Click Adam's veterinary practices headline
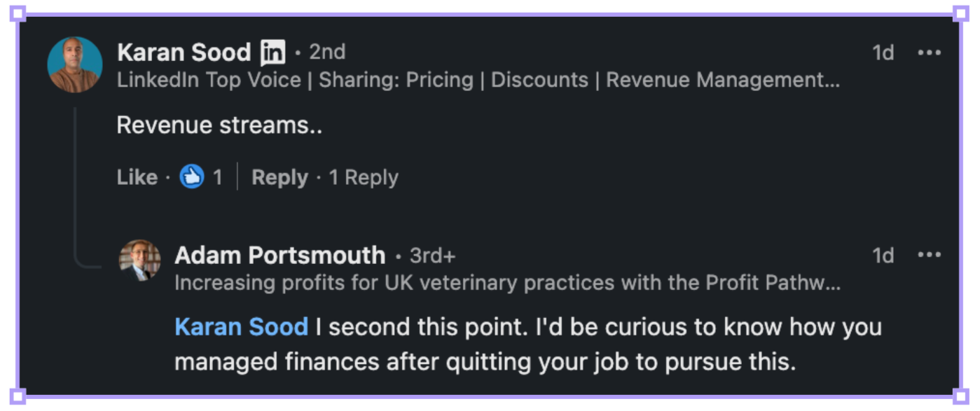This screenshot has width=980, height=411. (506, 283)
